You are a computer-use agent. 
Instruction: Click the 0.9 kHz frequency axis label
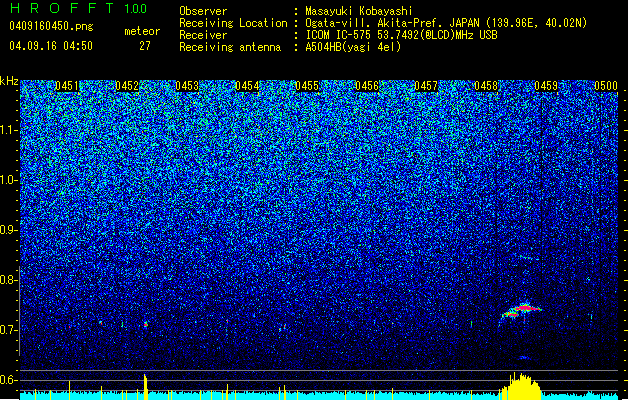coord(8,230)
